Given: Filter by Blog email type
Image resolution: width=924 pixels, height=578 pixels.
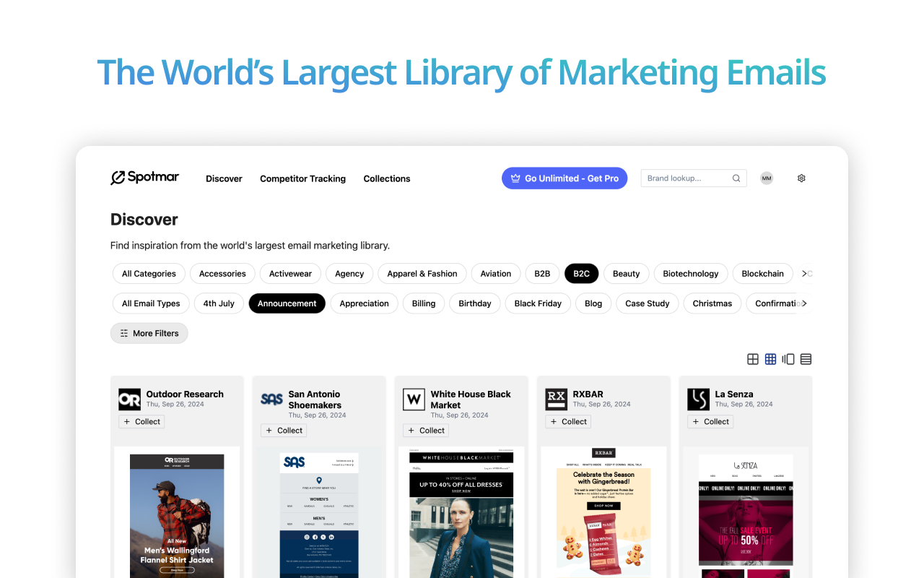Looking at the screenshot, I should click(593, 303).
